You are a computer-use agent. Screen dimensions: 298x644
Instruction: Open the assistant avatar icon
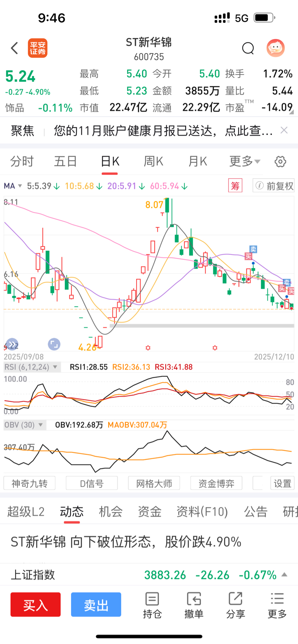click(275, 48)
